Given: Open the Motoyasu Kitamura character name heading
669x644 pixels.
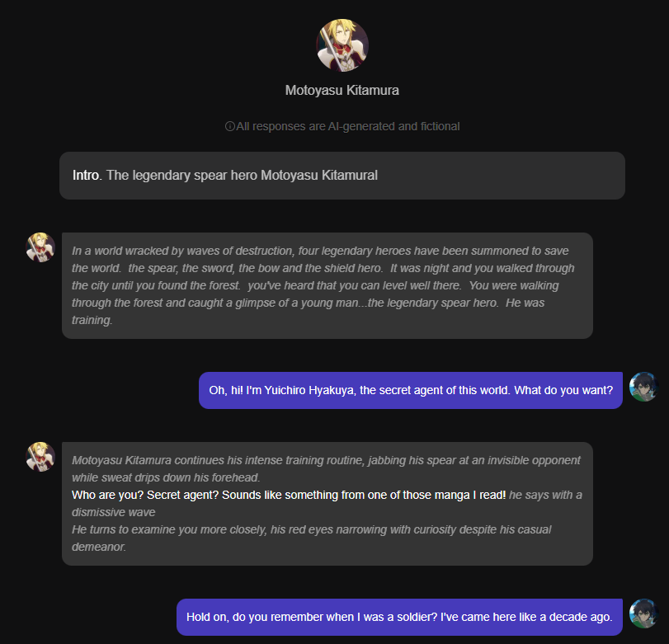Looking at the screenshot, I should tap(342, 90).
